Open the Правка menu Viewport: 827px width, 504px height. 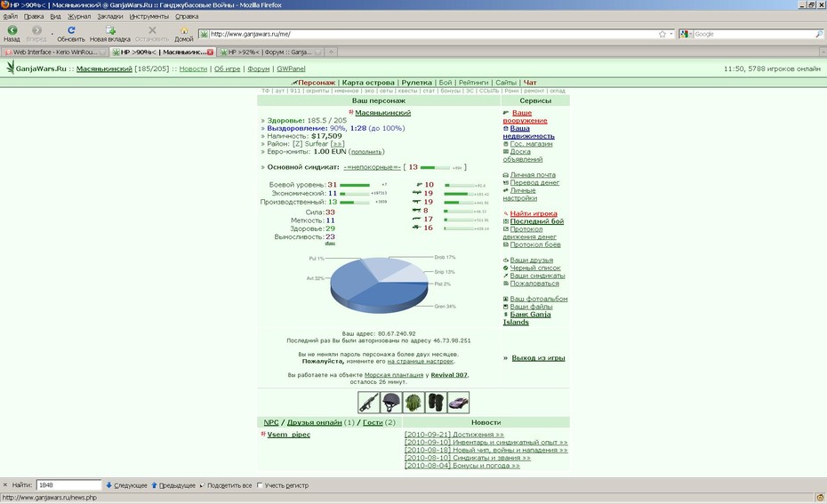(34, 16)
